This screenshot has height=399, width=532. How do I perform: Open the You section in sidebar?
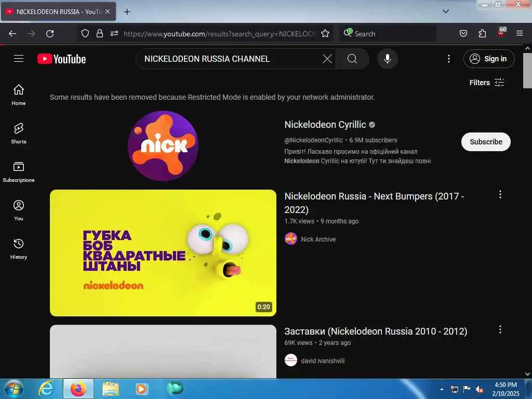pos(19,210)
